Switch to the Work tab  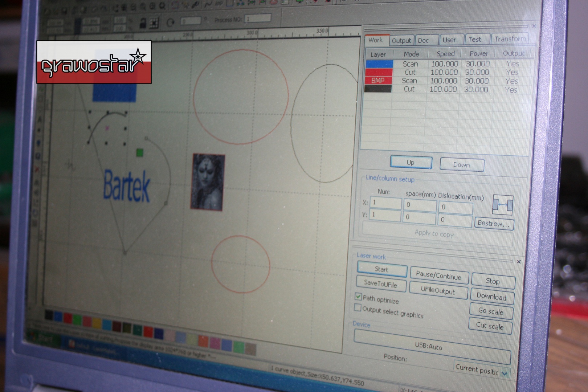coord(376,40)
